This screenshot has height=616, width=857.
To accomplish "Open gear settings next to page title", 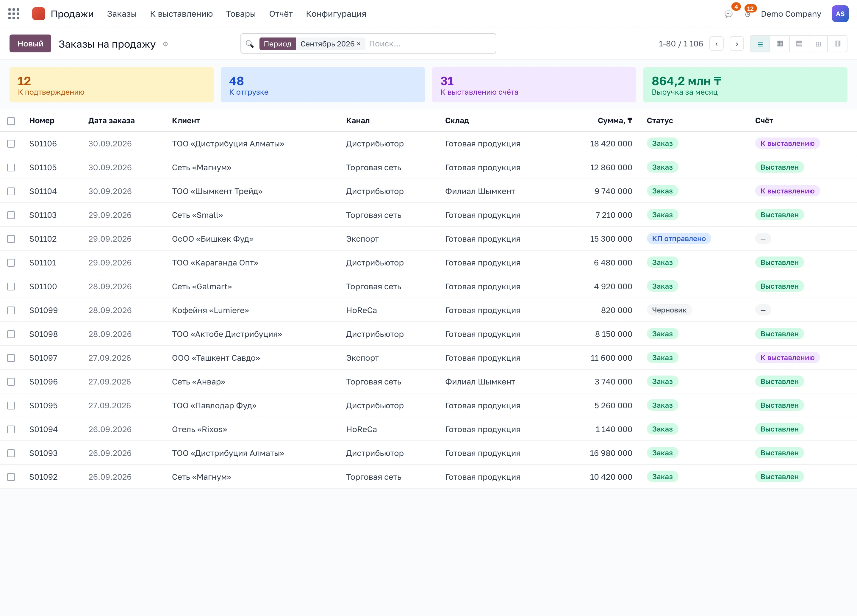I will click(x=165, y=44).
